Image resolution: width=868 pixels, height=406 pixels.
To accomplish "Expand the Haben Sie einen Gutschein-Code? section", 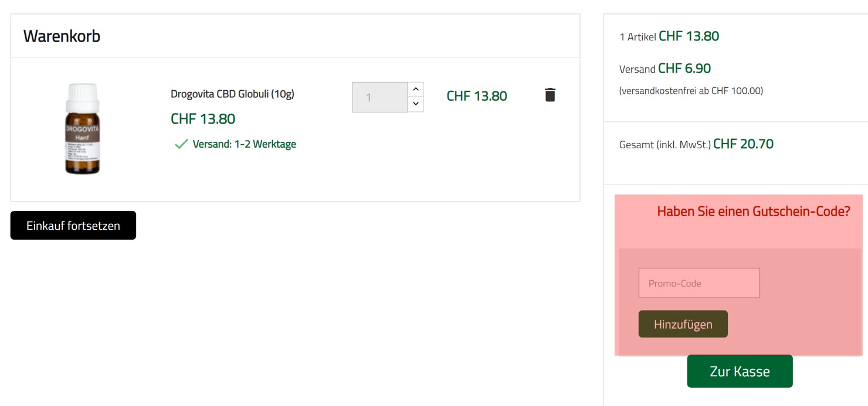I will [x=753, y=211].
